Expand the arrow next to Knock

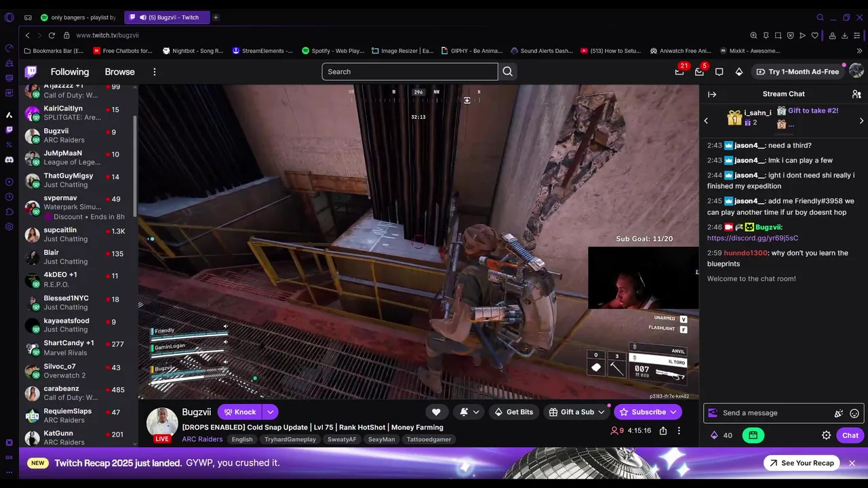point(270,412)
